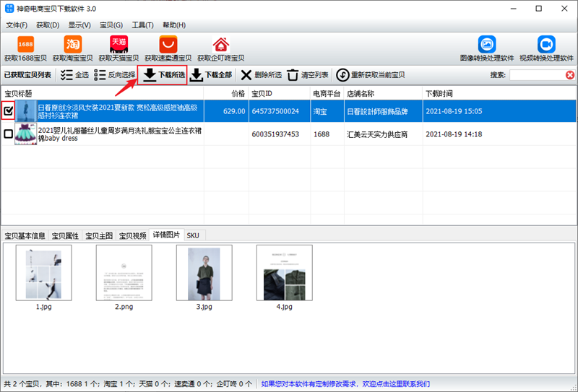Uncheck the 日着原创 dress item checkbox
Image resolution: width=578 pixels, height=392 pixels.
click(8, 110)
